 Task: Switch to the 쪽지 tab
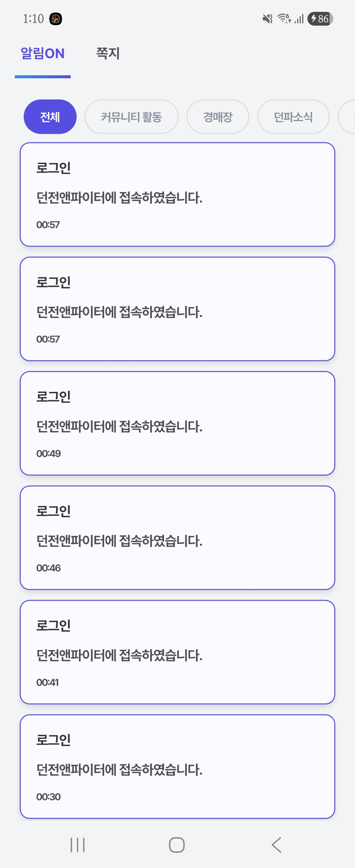[108, 54]
